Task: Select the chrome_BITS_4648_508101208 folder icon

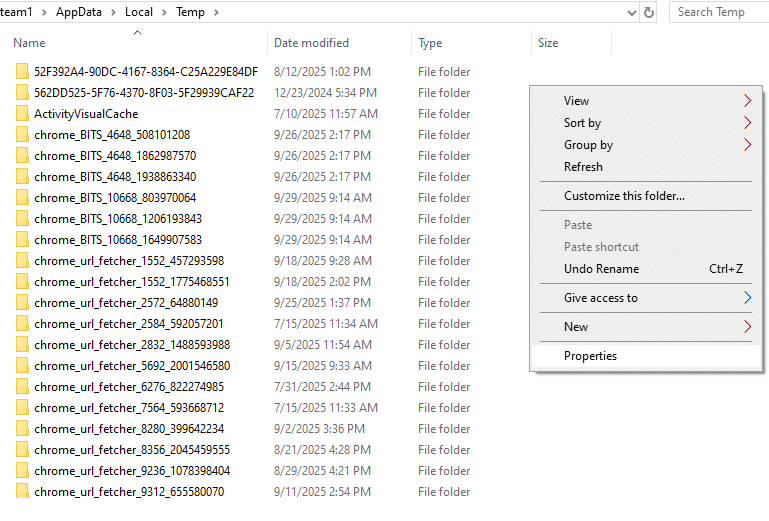Action: [22, 135]
